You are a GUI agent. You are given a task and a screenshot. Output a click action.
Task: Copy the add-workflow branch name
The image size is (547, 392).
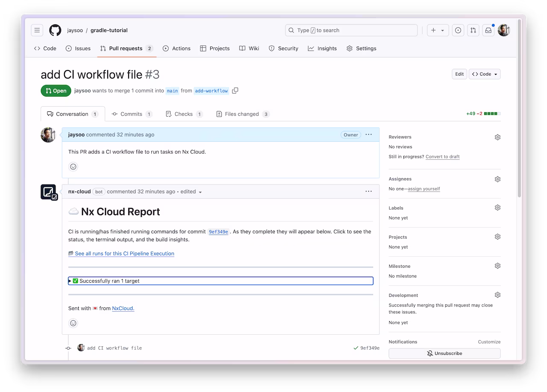click(235, 91)
